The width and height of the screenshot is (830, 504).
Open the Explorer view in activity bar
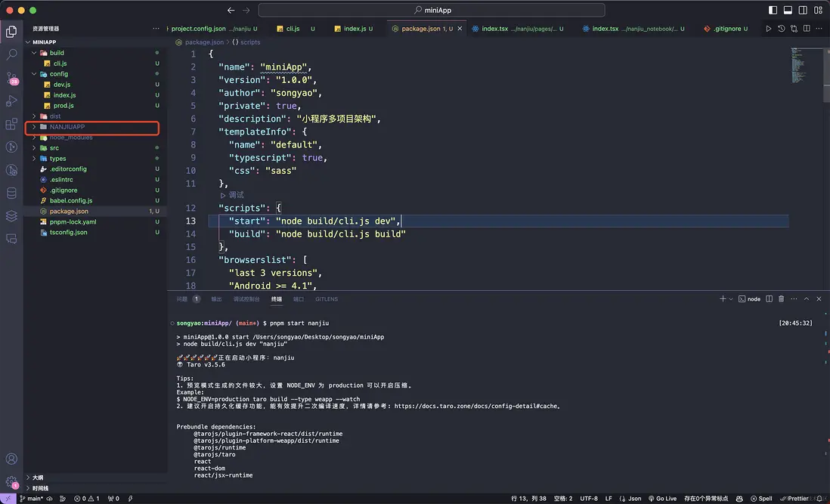(11, 32)
